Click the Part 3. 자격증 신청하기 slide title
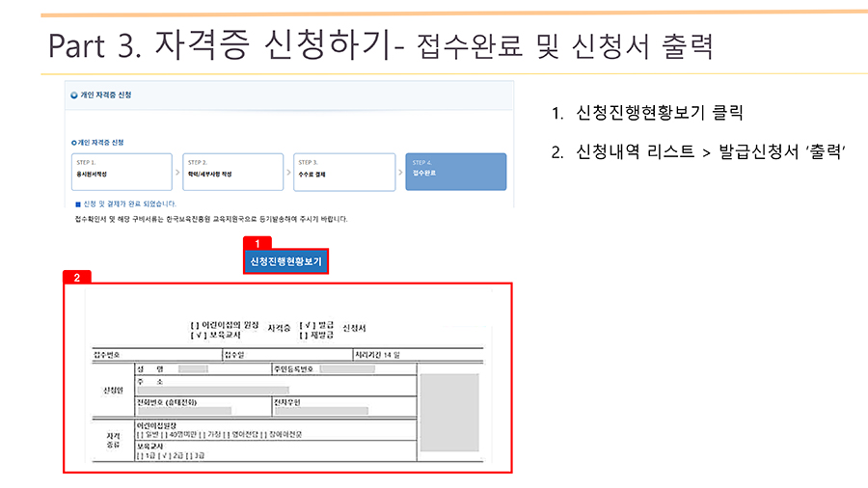 pos(380,45)
